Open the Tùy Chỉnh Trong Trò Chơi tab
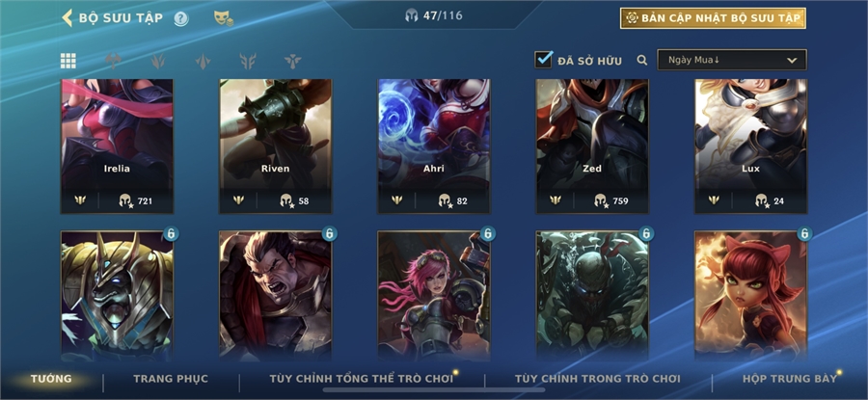The image size is (868, 400). point(598,379)
